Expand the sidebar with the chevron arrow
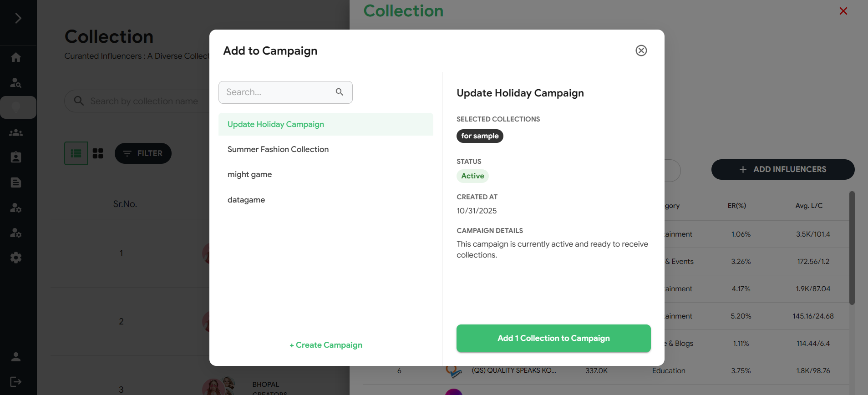Viewport: 868px width, 395px height. click(18, 18)
